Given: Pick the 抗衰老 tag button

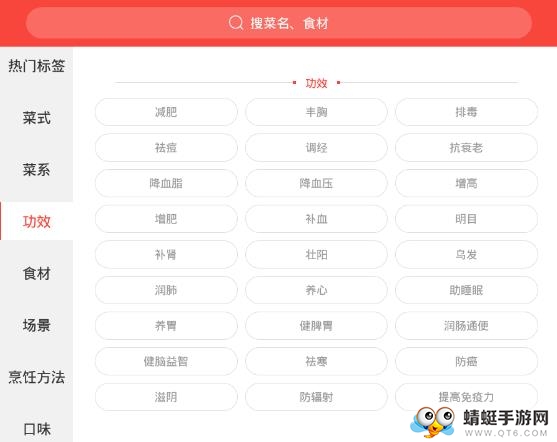Looking at the screenshot, I should 466,148.
